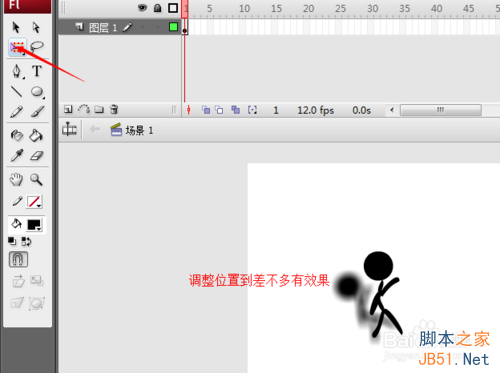Click the Rotate and Skew option

pyautogui.click(x=18, y=281)
